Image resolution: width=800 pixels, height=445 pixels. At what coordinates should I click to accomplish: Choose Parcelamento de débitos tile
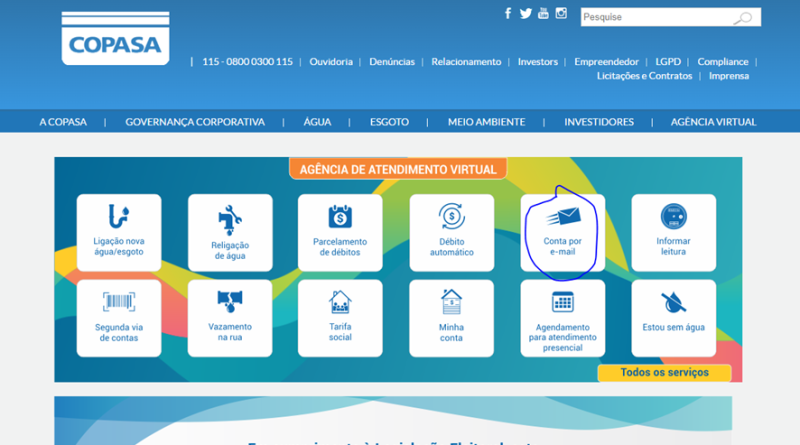pos(340,232)
